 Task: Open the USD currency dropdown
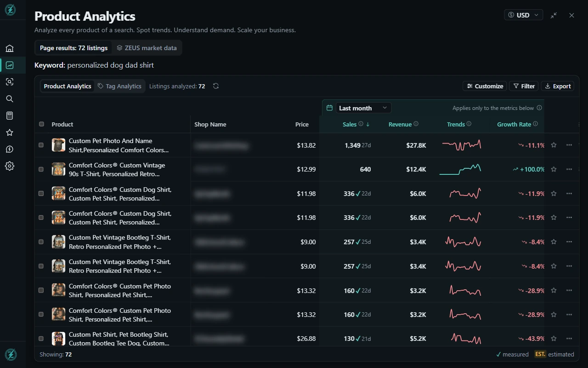[524, 15]
